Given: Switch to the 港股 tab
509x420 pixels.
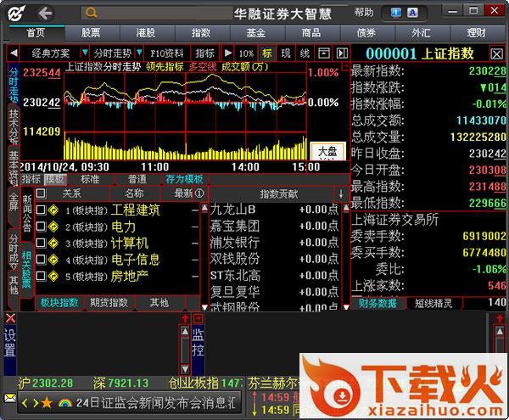Looking at the screenshot, I should (146, 33).
